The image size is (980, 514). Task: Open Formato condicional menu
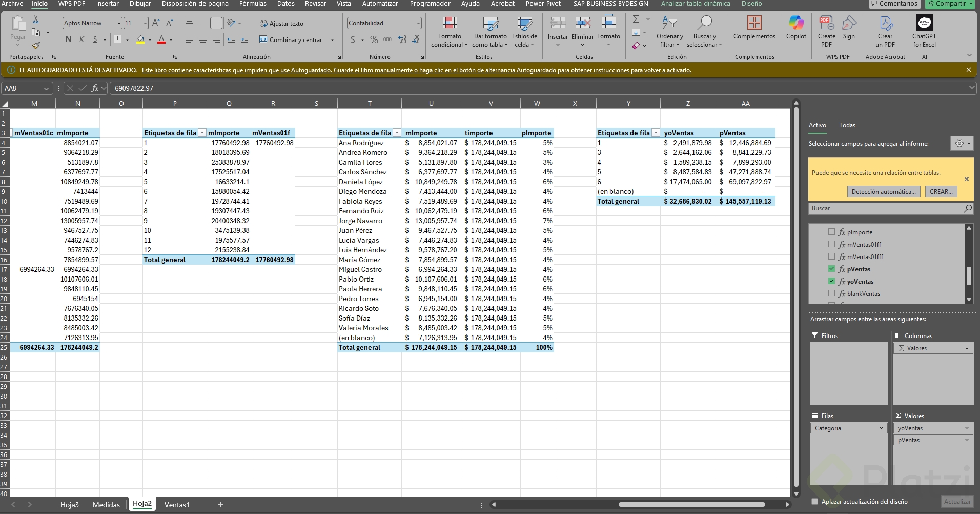450,32
